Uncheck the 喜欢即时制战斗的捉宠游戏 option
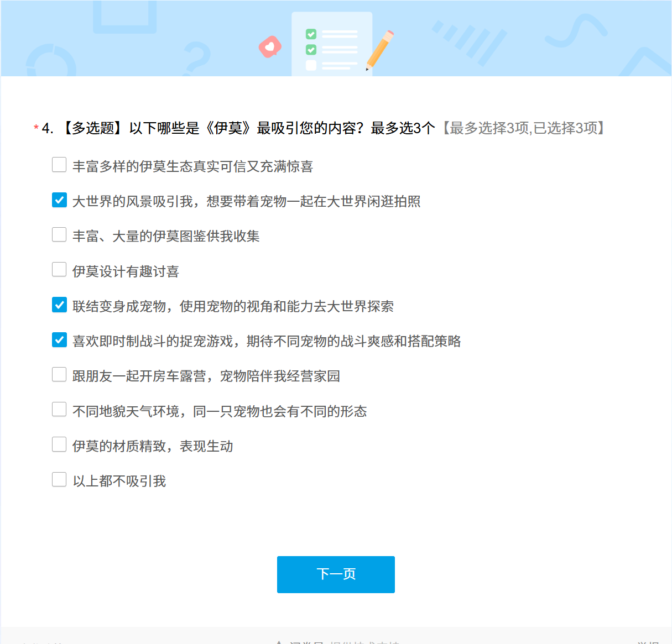Screen dimensions: 672x644 [59, 340]
